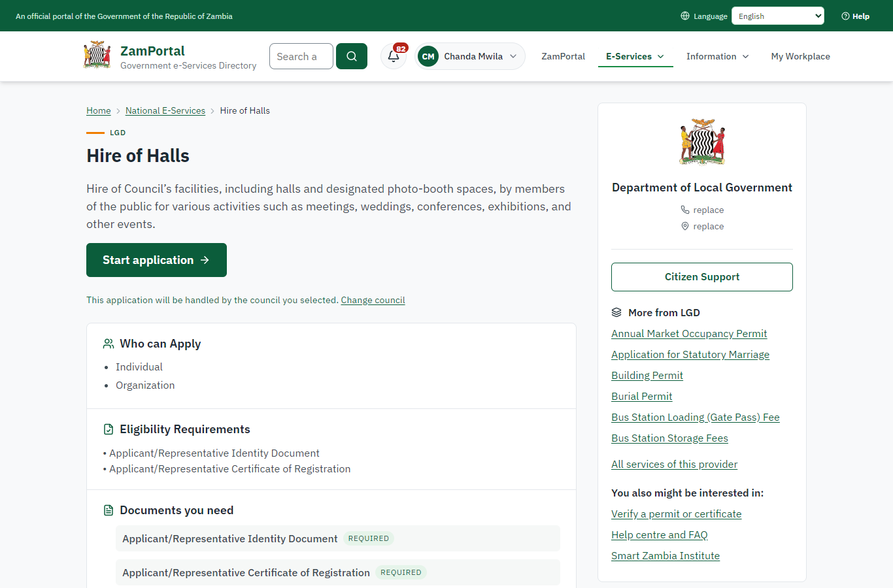Click the Citizen Support button

coord(702,277)
